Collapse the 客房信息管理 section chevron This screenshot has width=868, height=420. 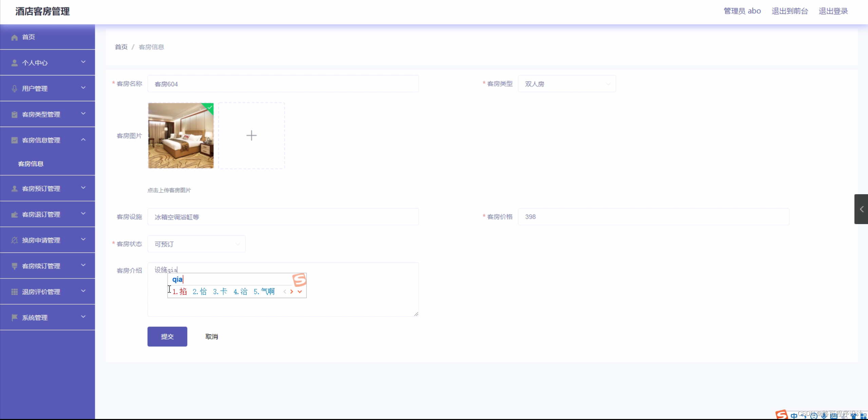[83, 140]
